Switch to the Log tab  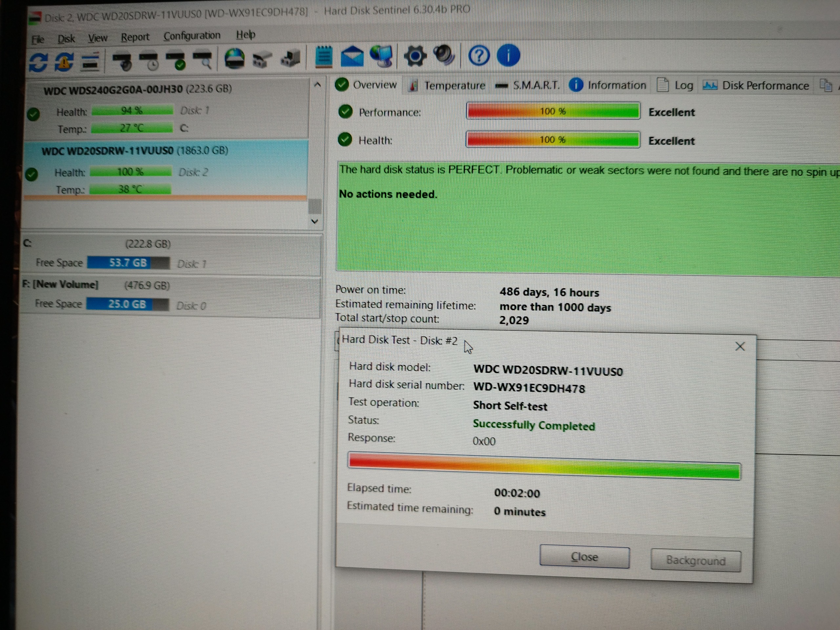tap(675, 85)
